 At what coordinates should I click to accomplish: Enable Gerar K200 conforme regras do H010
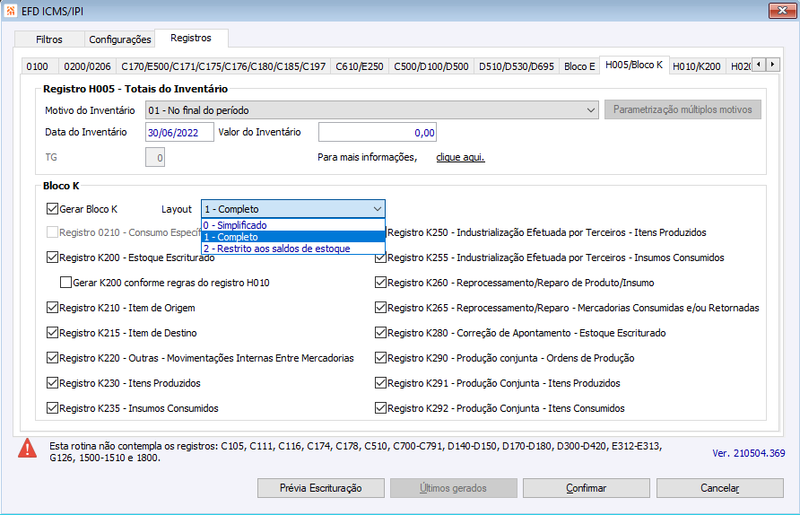(x=66, y=282)
